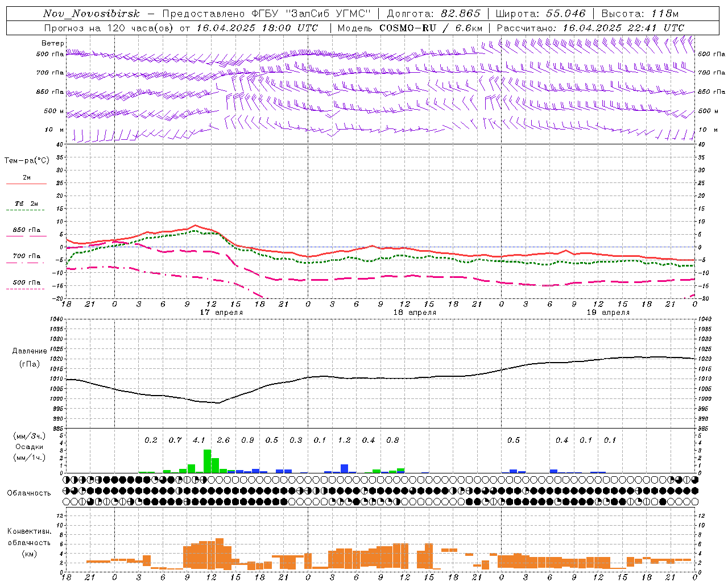Click the Конвективн. облачность panel title
Viewport: 728px width, 582px height.
(29, 537)
